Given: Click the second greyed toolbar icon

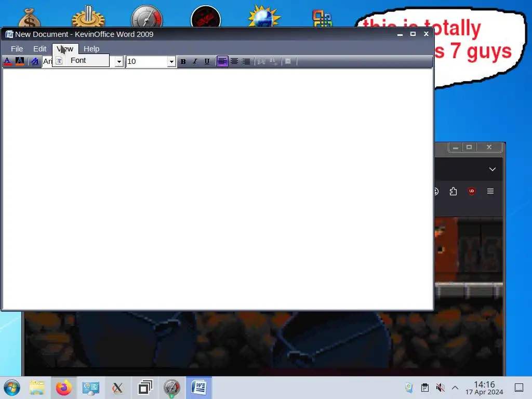Looking at the screenshot, I should click(273, 61).
